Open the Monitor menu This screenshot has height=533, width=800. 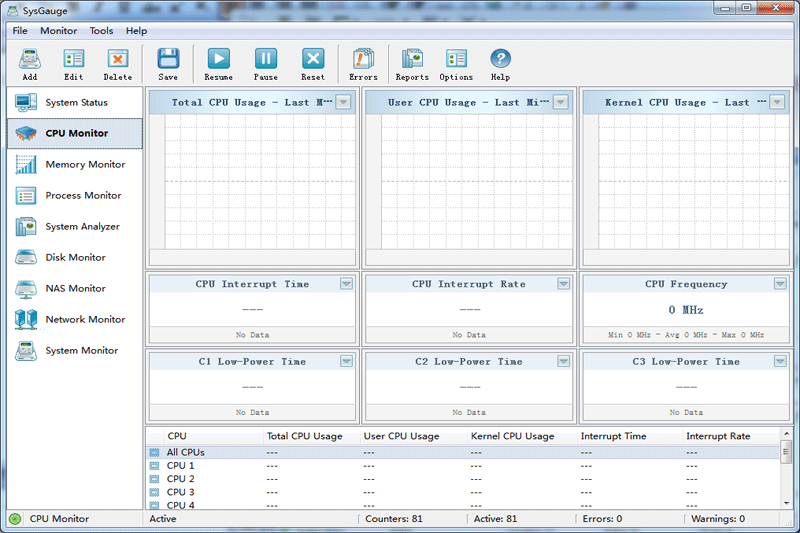58,31
